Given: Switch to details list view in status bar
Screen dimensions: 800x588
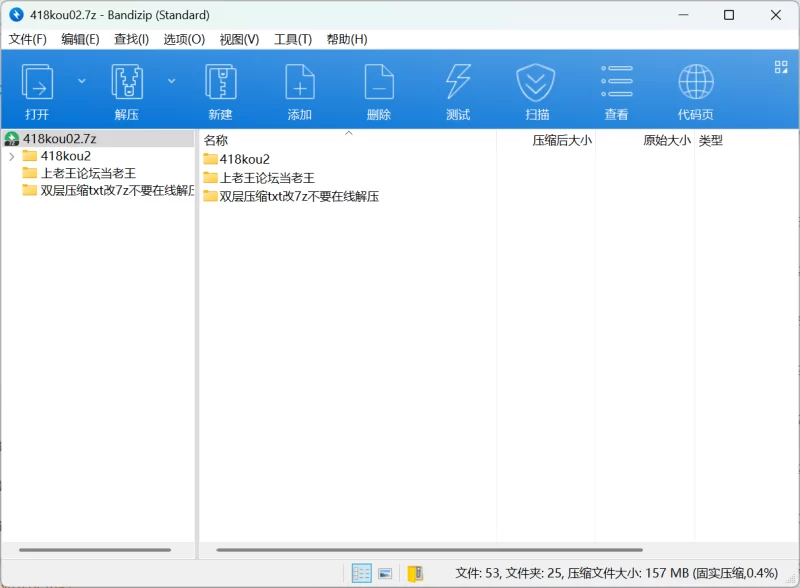Looking at the screenshot, I should 362,573.
